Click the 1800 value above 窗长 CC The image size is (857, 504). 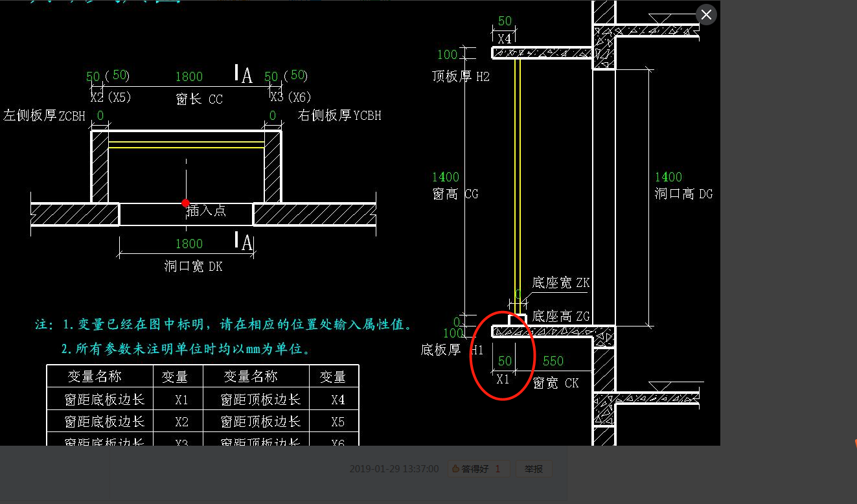(189, 76)
